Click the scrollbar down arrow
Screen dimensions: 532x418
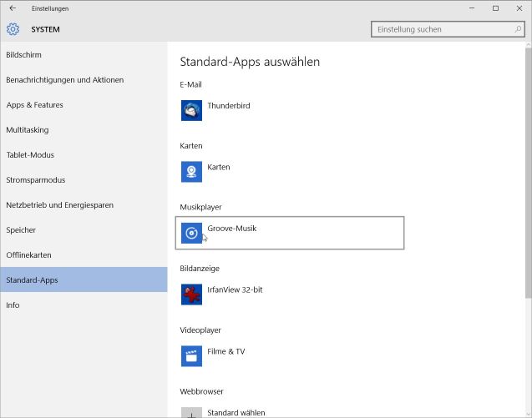click(x=529, y=415)
